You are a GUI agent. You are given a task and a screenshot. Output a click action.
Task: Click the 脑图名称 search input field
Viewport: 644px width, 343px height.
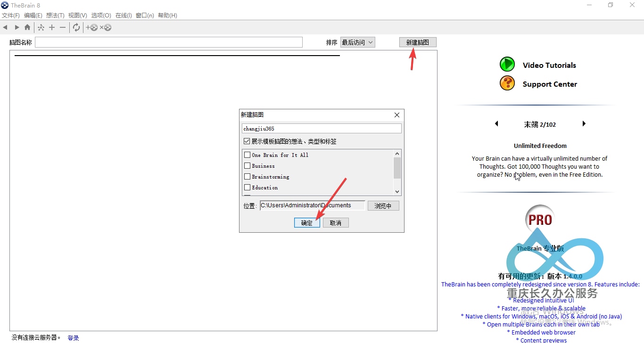[x=169, y=42]
